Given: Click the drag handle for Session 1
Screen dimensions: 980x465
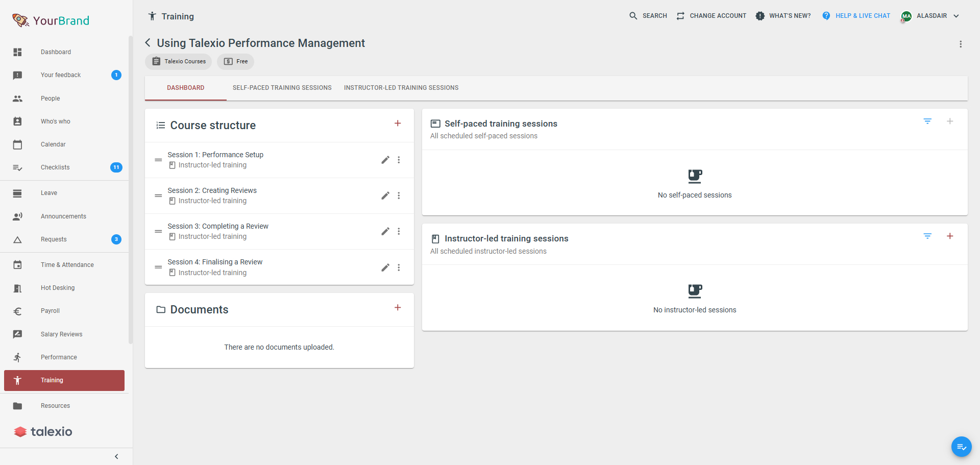Looking at the screenshot, I should (158, 160).
